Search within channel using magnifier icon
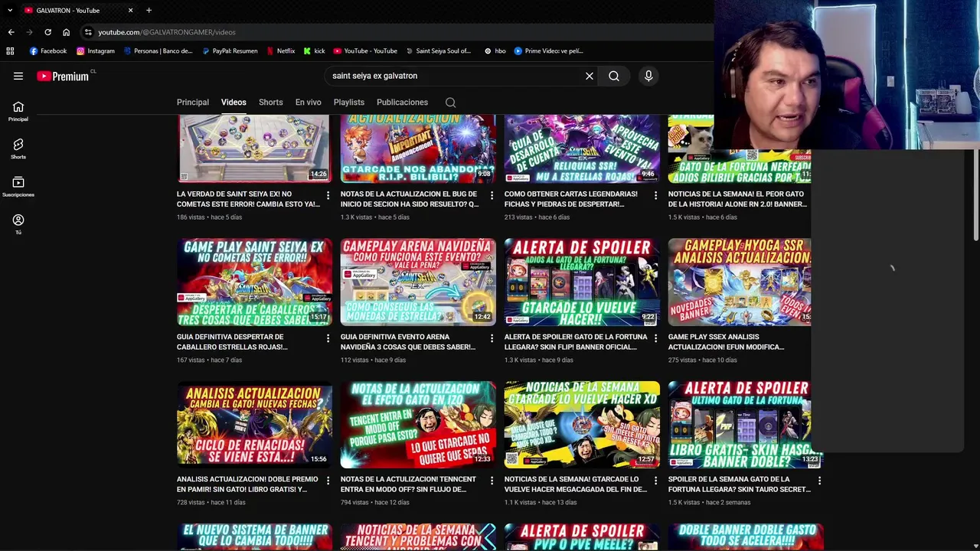This screenshot has width=980, height=551. [x=451, y=103]
